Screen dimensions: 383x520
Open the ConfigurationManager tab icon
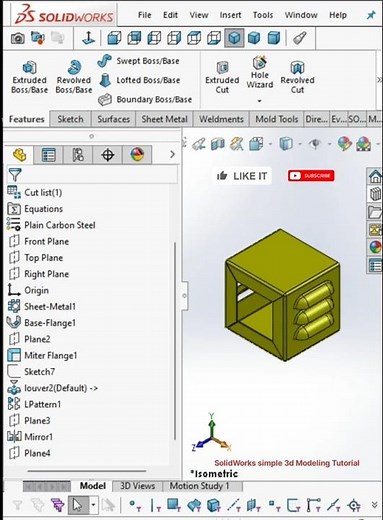click(78, 155)
